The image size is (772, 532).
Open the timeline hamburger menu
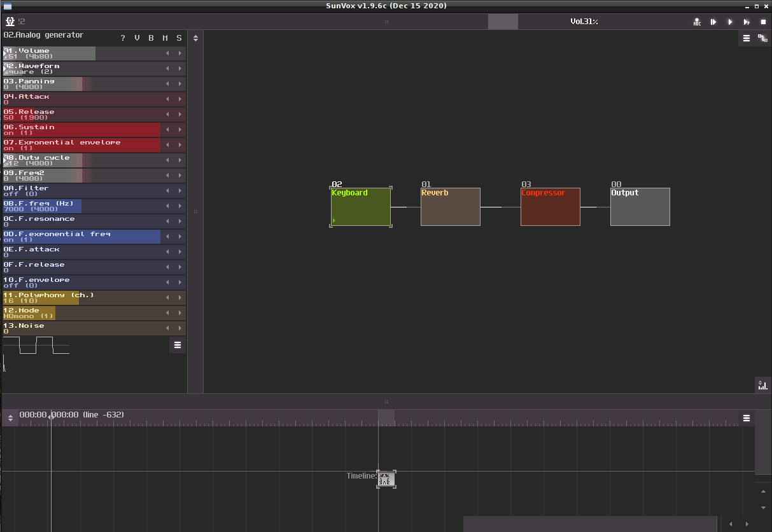pyautogui.click(x=747, y=418)
